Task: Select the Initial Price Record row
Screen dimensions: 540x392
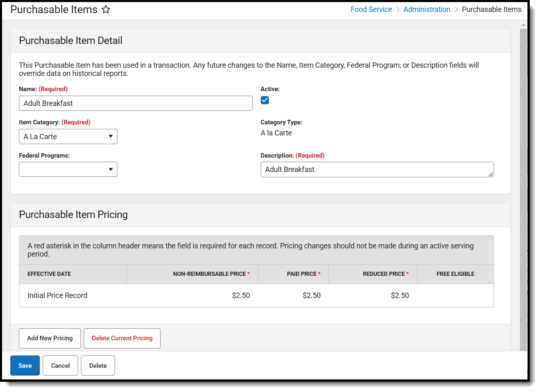Action: coord(57,296)
